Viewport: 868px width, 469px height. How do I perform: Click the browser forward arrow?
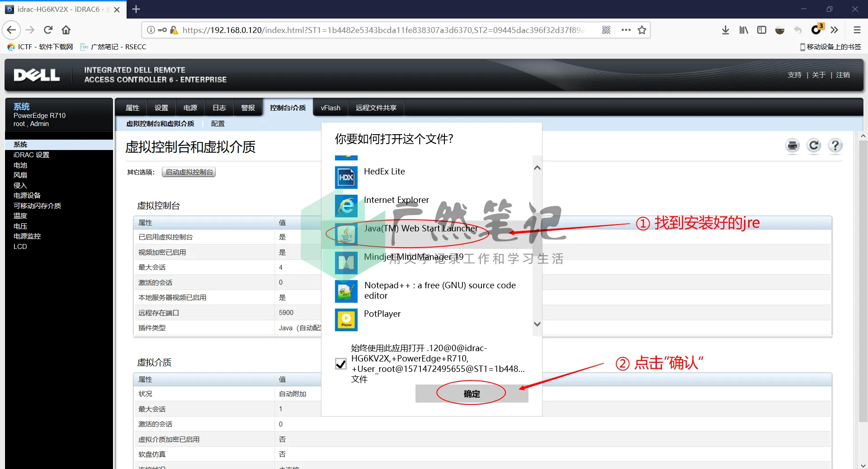coord(30,30)
